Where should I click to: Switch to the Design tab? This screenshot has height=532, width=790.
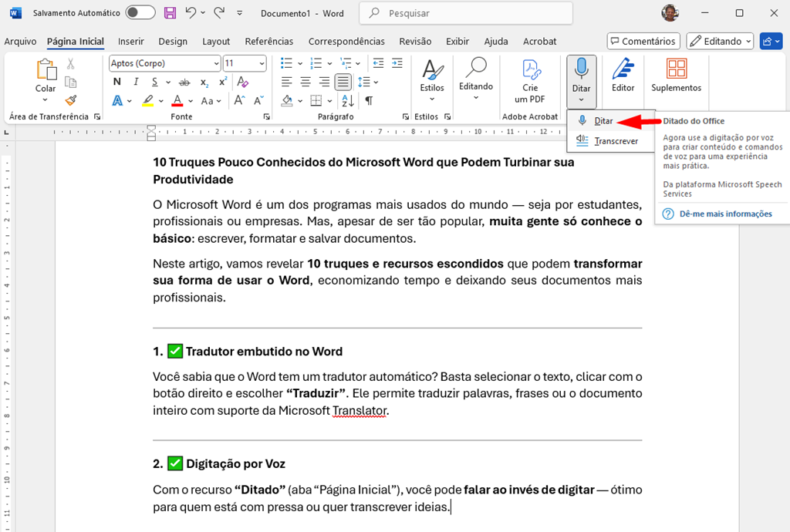click(x=173, y=42)
